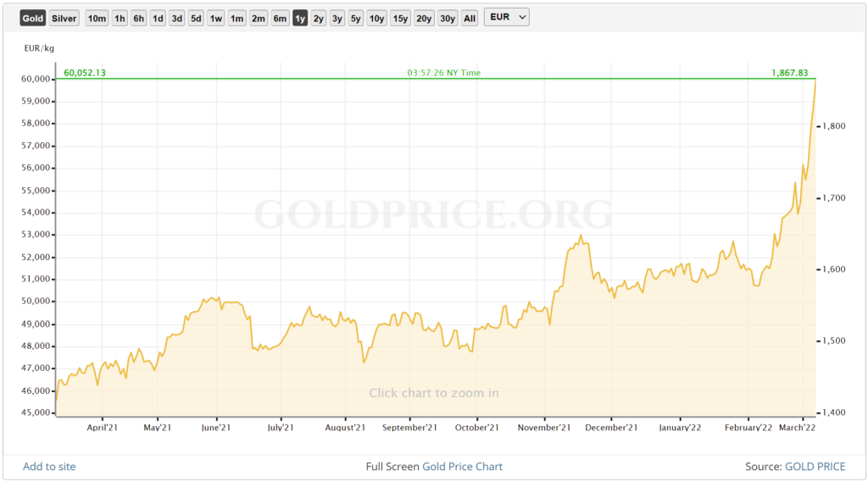Show the 10y price history

coord(377,19)
